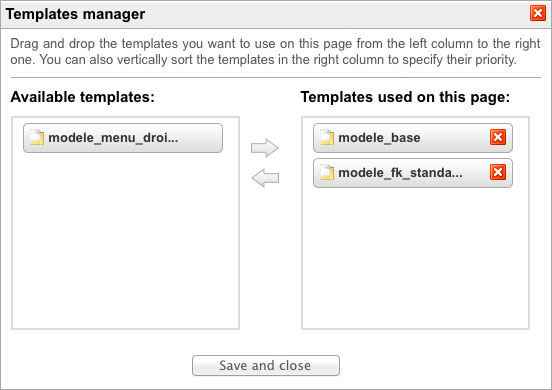Select the modele_base template name
Image resolution: width=552 pixels, height=390 pixels.
click(x=379, y=138)
